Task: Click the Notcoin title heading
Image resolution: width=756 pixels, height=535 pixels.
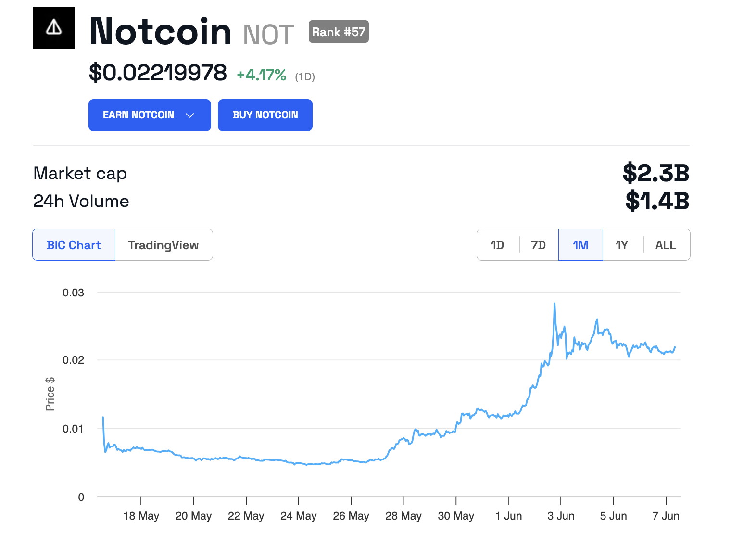Action: [161, 32]
